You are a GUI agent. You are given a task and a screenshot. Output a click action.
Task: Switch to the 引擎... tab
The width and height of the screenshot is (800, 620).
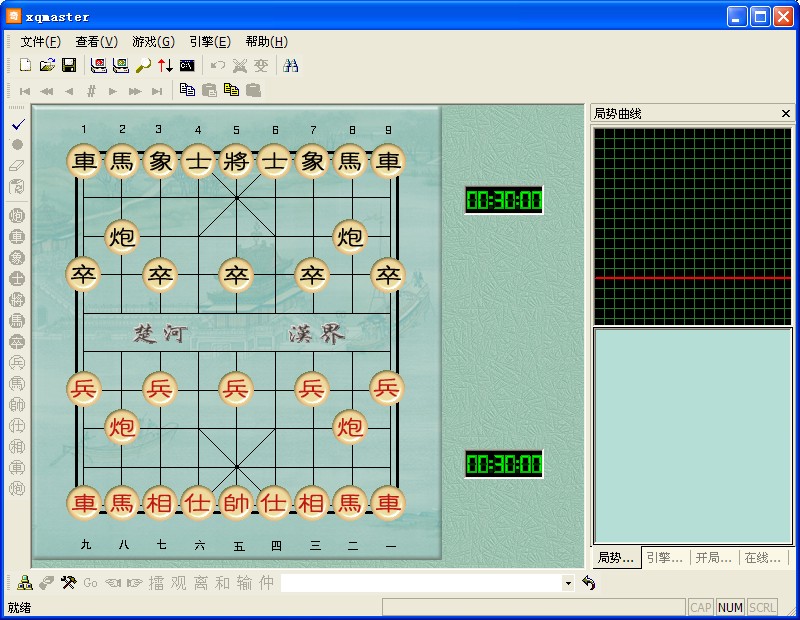pos(665,558)
